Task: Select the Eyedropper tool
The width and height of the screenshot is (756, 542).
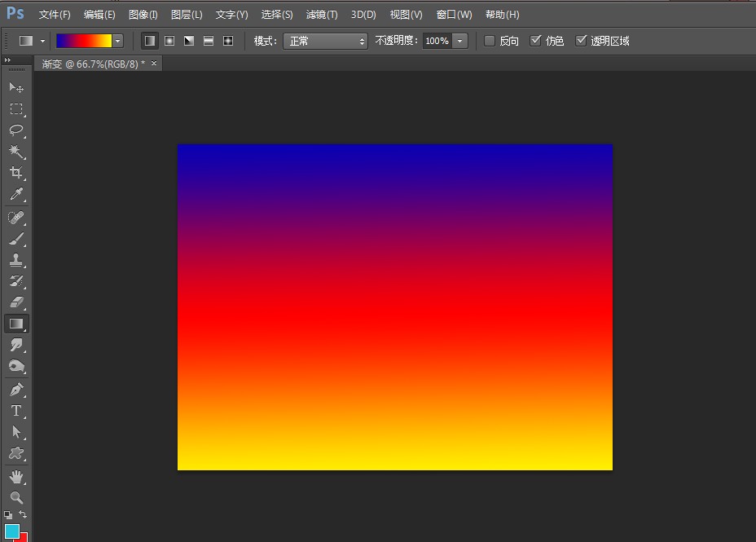Action: 16,194
